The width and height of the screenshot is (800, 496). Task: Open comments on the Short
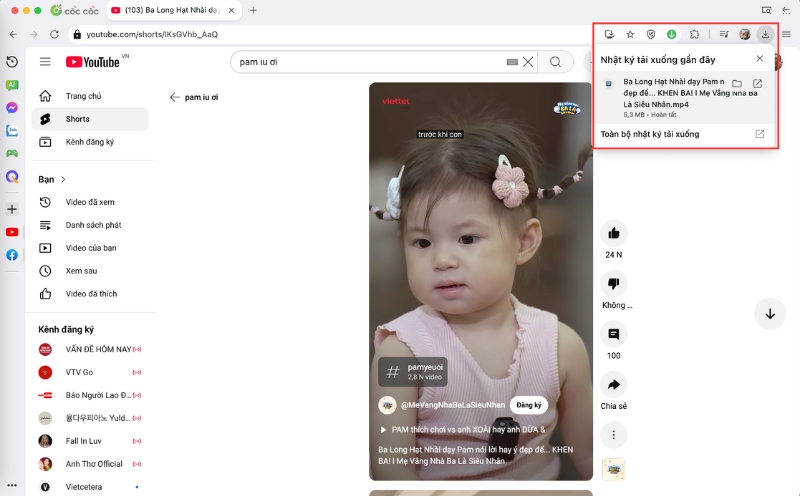[x=613, y=334]
